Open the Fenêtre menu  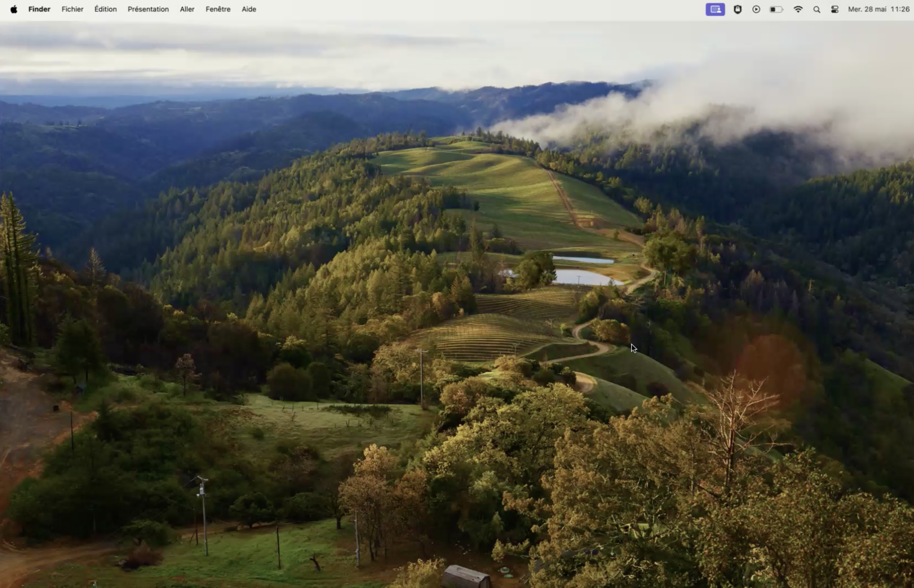pos(218,9)
